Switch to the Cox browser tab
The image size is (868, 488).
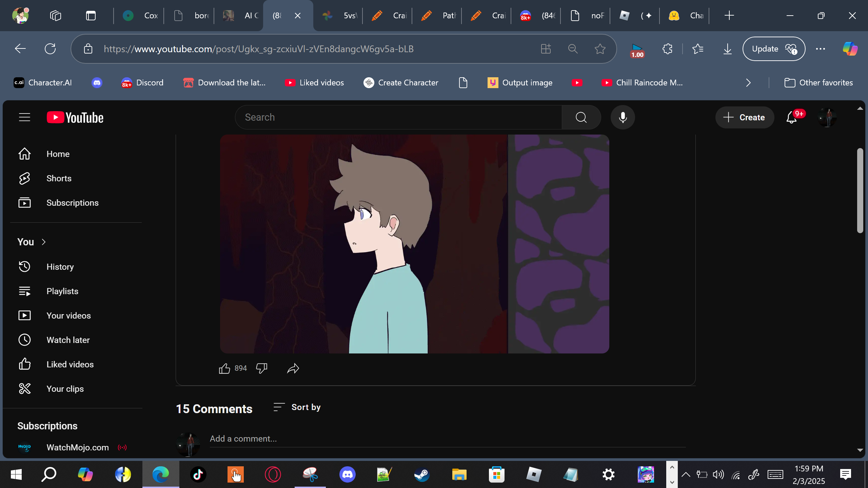(140, 16)
